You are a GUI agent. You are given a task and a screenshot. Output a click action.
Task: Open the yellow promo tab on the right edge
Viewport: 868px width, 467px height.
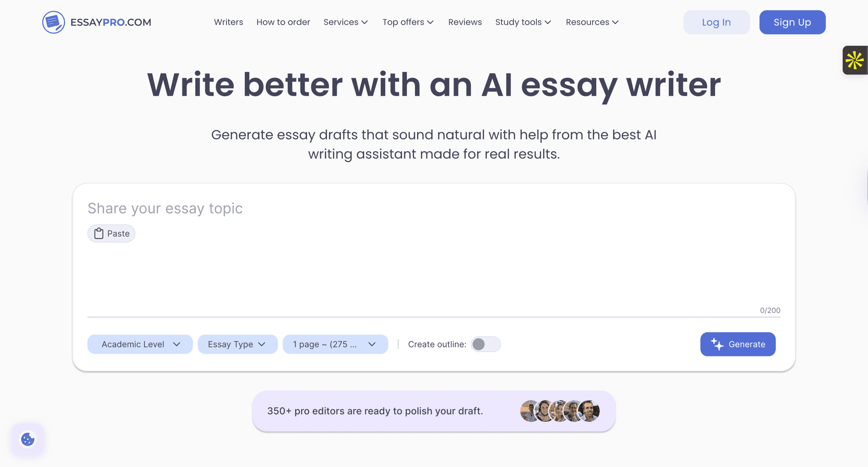[855, 60]
